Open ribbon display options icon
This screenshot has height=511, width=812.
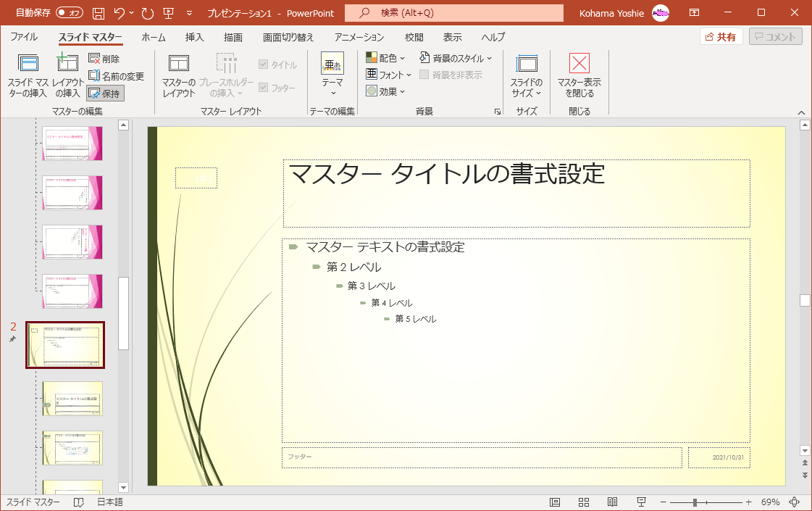pyautogui.click(x=694, y=13)
